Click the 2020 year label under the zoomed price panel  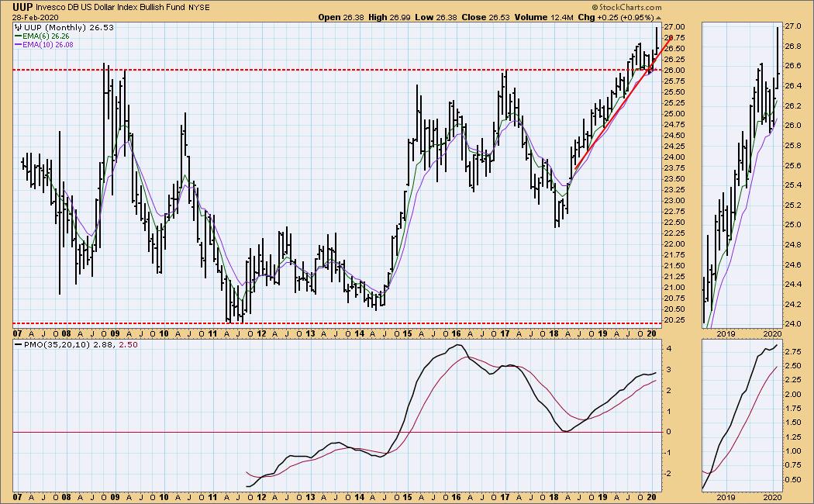click(x=773, y=333)
